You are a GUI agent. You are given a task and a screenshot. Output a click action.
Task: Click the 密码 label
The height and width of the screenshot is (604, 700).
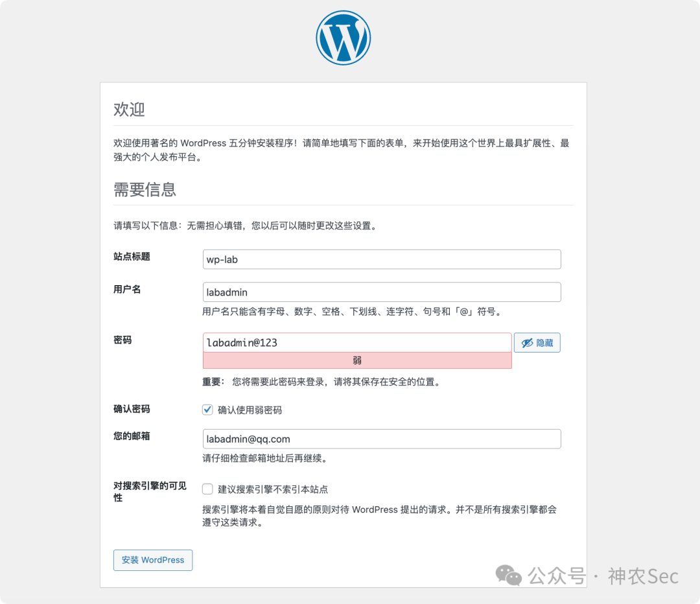122,340
